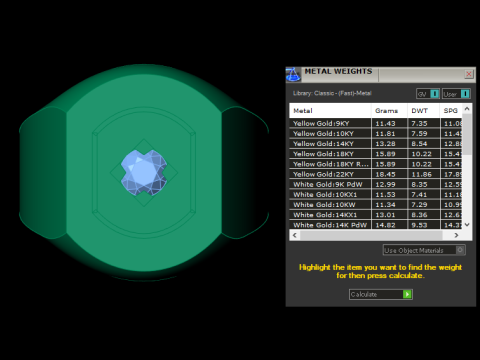Select the Yellow Gold:9KY row
Image resolution: width=480 pixels, height=360 pixels.
376,123
